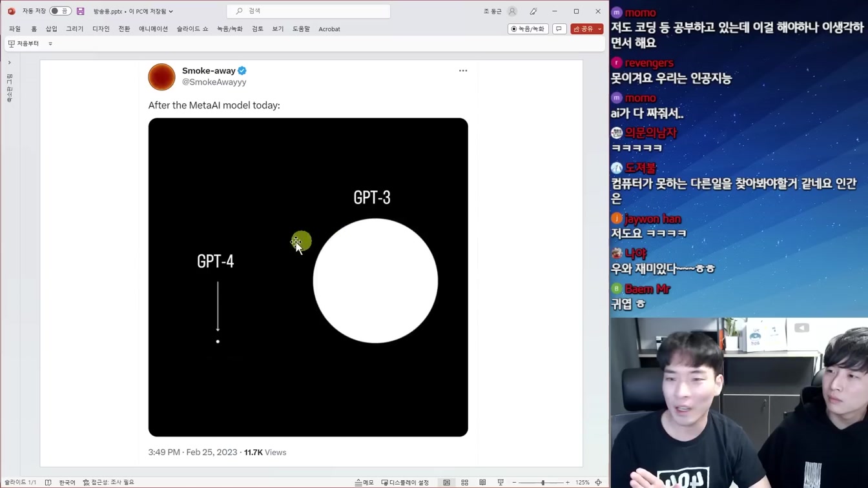Click the 슬라이드 1/1 status indicator
The width and height of the screenshot is (868, 488).
pyautogui.click(x=20, y=482)
